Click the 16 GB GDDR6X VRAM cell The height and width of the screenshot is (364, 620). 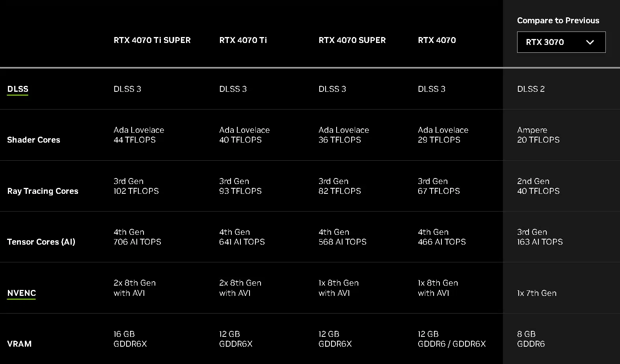(x=130, y=339)
